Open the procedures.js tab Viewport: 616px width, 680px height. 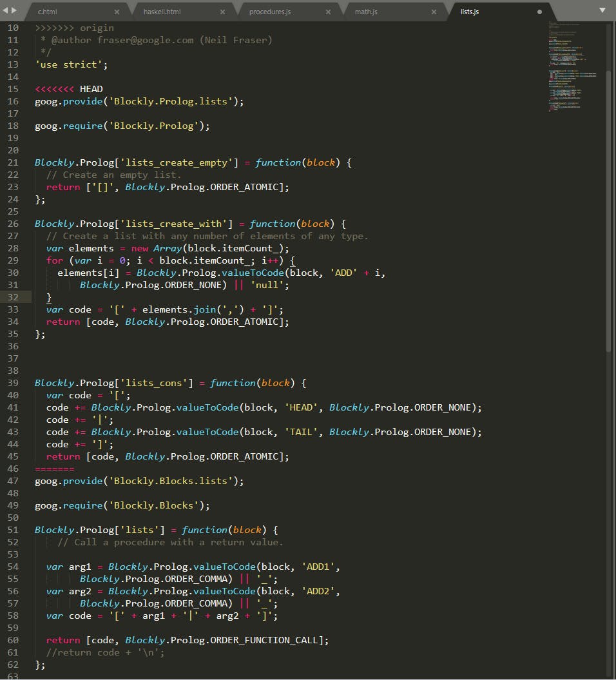[x=269, y=12]
